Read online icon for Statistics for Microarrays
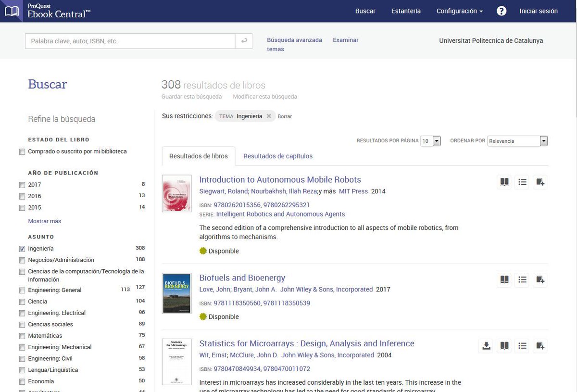Image resolution: width=577 pixels, height=392 pixels. point(504,346)
